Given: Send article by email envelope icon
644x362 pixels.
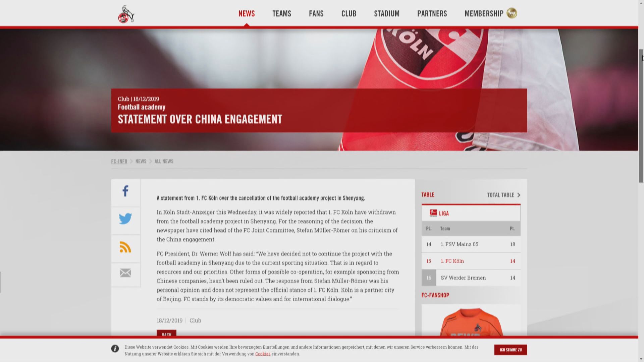Looking at the screenshot, I should 125,273.
